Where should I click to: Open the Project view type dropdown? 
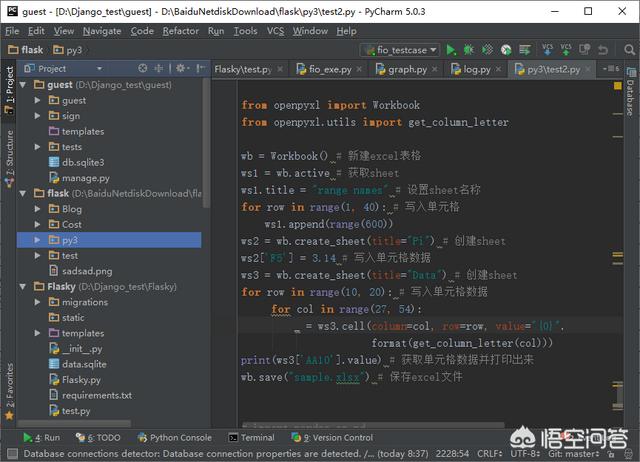63,69
